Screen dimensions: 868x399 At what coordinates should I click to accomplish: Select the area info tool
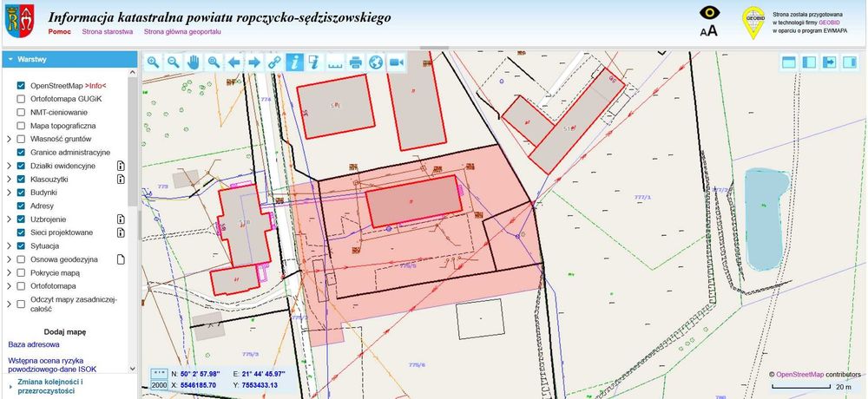pos(314,62)
